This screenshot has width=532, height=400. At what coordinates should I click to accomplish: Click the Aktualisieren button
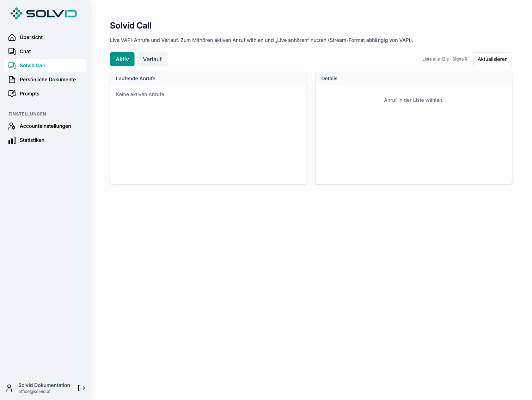point(493,59)
